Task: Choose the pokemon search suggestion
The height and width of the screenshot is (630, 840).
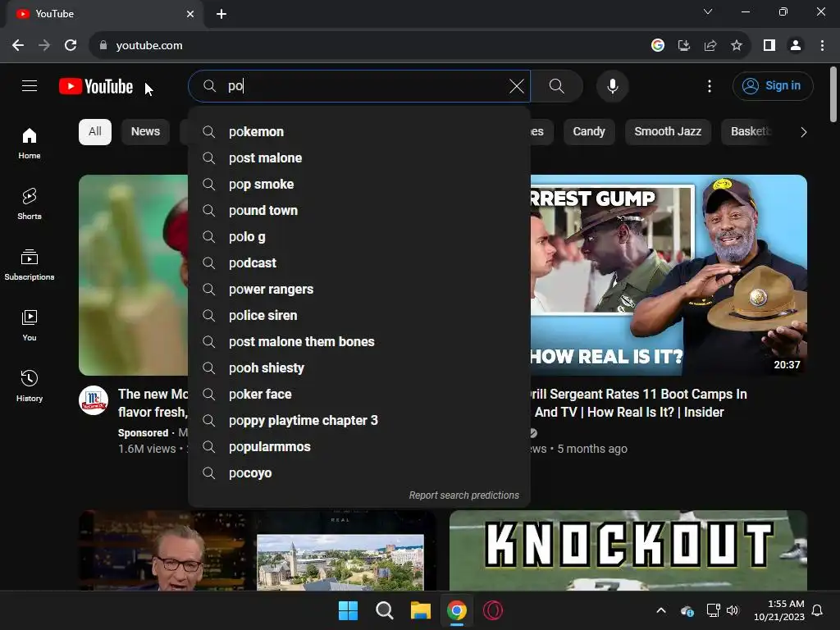Action: [359, 132]
